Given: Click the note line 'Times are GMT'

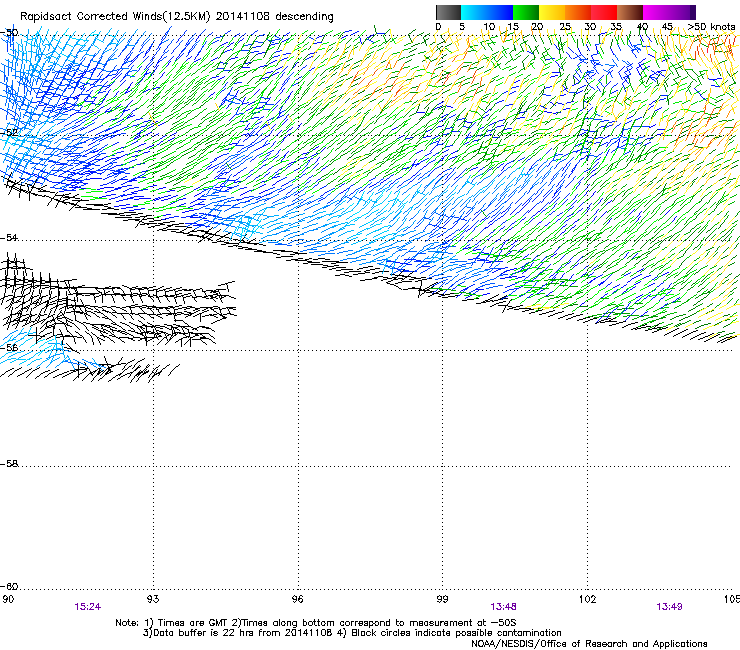Looking at the screenshot, I should (x=193, y=623).
